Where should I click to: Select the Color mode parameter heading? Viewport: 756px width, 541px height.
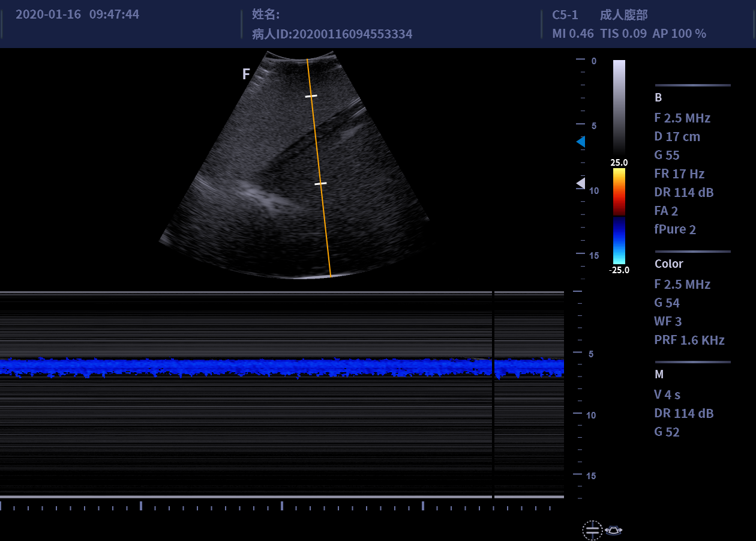click(668, 264)
